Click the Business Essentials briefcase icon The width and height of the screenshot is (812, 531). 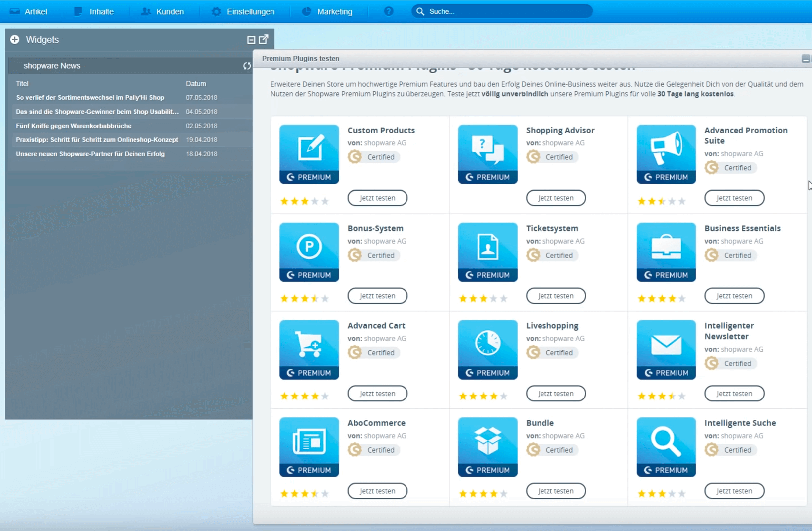(666, 252)
